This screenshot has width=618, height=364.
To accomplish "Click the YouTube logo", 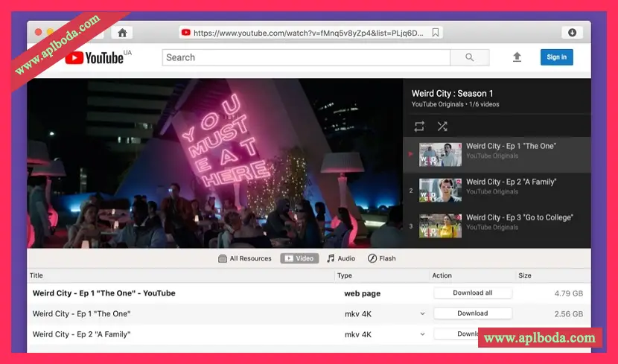I will [94, 57].
